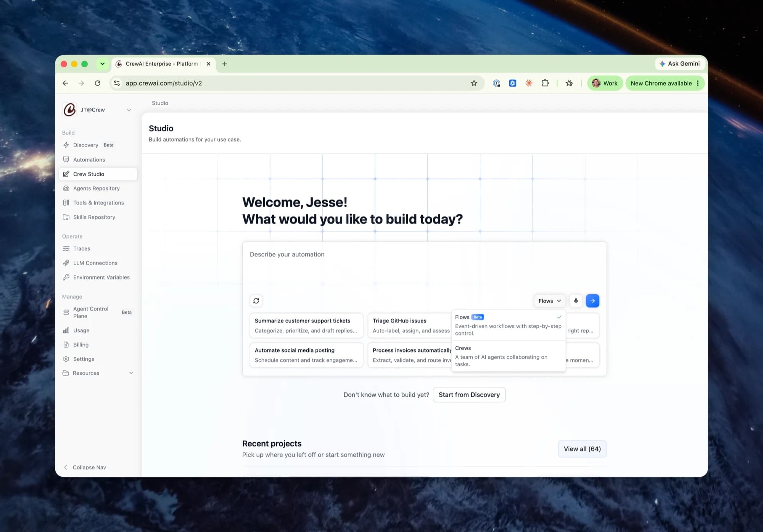Open Chrome three-dot menu

tap(698, 83)
